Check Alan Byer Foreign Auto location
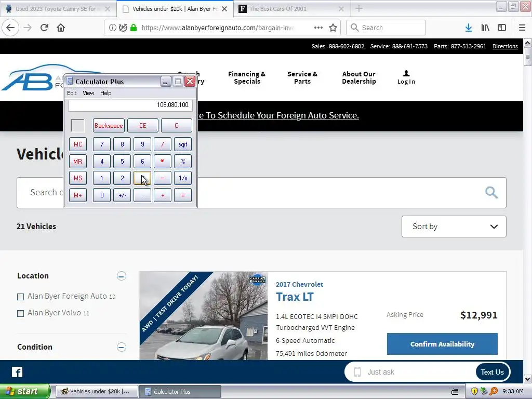Viewport: 532px width, 399px height. click(20, 297)
